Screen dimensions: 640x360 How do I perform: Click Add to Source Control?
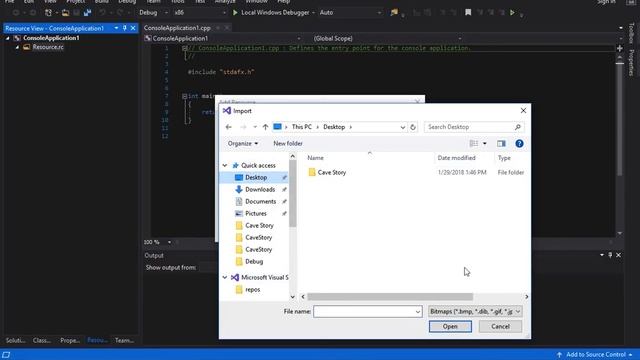(596, 355)
